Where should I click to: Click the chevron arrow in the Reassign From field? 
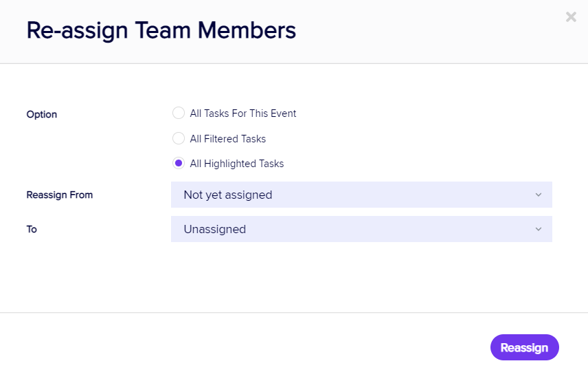click(x=539, y=195)
